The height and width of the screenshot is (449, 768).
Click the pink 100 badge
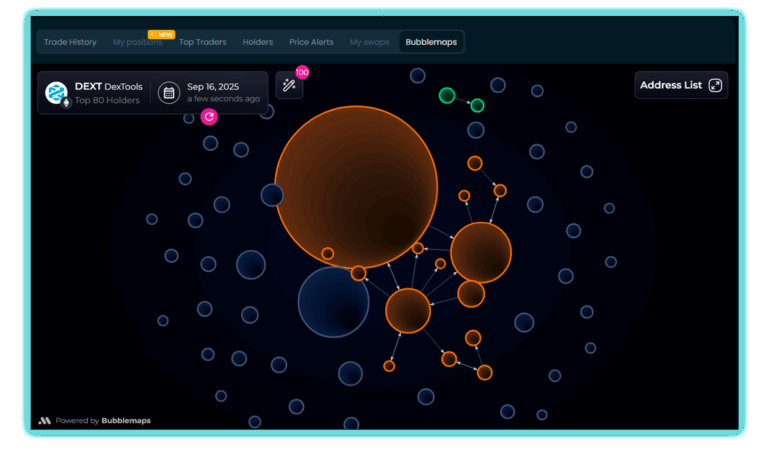(x=302, y=72)
